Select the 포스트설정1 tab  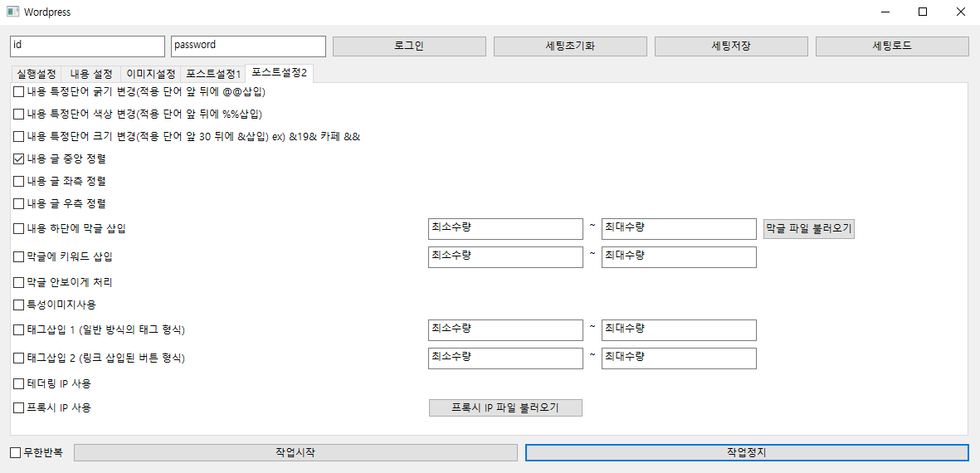pyautogui.click(x=213, y=74)
